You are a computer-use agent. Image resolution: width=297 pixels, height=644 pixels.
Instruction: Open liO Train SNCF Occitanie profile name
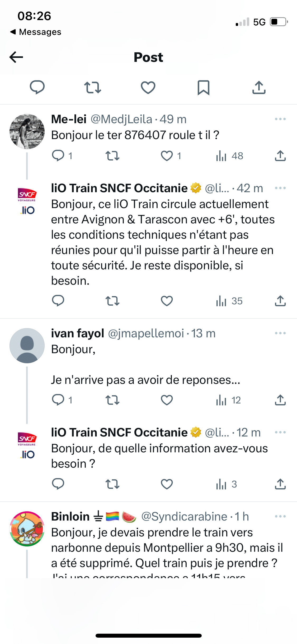tap(119, 188)
